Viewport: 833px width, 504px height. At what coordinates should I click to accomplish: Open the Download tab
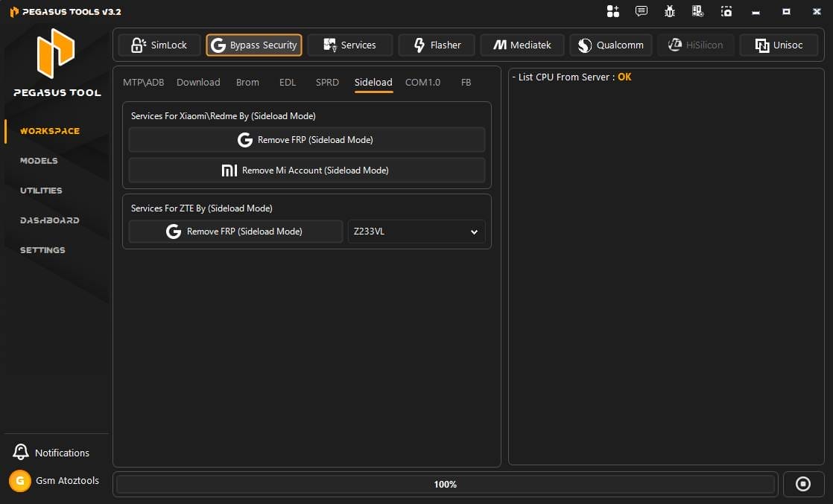coord(197,82)
